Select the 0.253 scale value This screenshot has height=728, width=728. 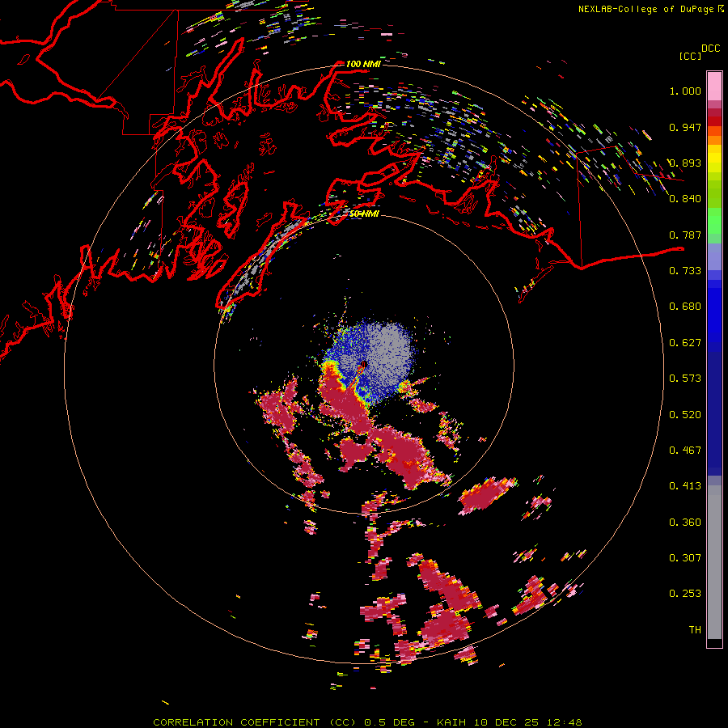pyautogui.click(x=685, y=594)
